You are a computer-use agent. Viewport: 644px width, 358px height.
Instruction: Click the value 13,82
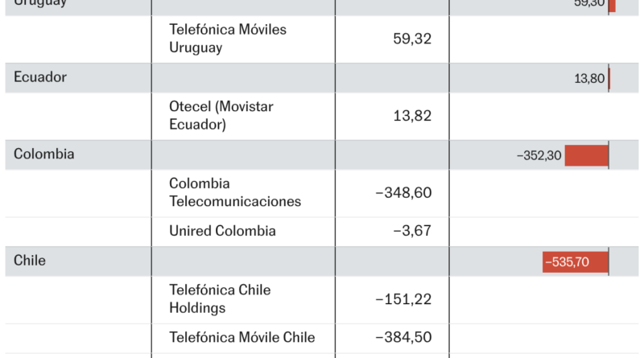412,116
